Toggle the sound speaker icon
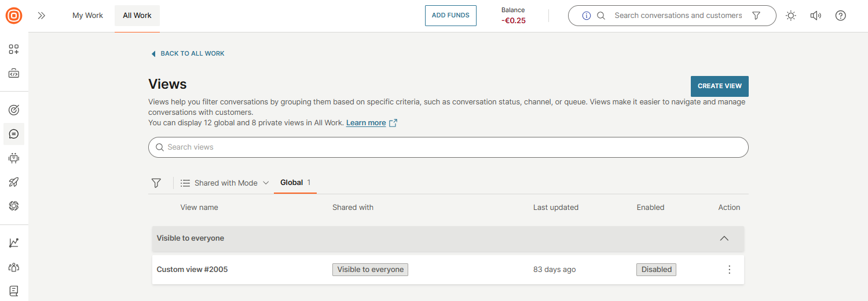The height and width of the screenshot is (301, 868). pyautogui.click(x=816, y=16)
